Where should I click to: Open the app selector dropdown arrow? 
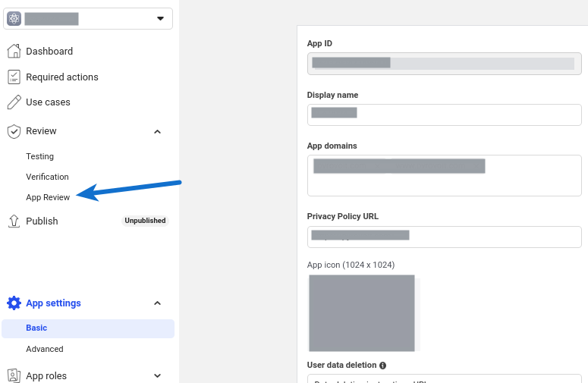coord(160,18)
